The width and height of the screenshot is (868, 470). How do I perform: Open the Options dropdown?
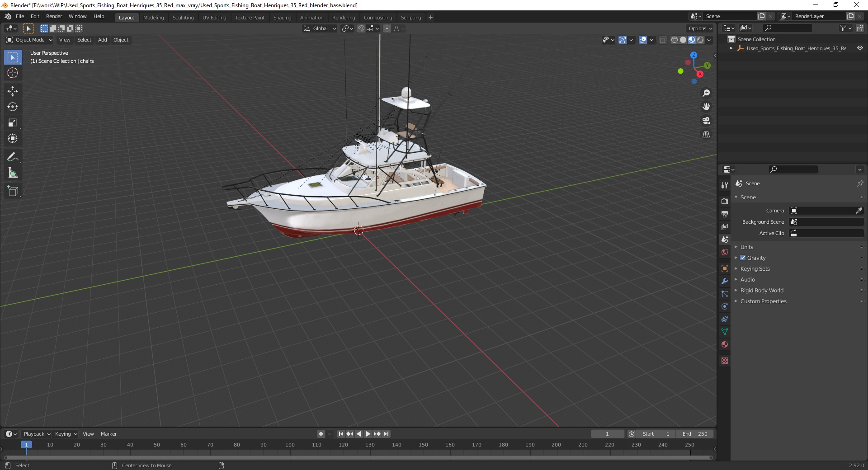pyautogui.click(x=700, y=28)
